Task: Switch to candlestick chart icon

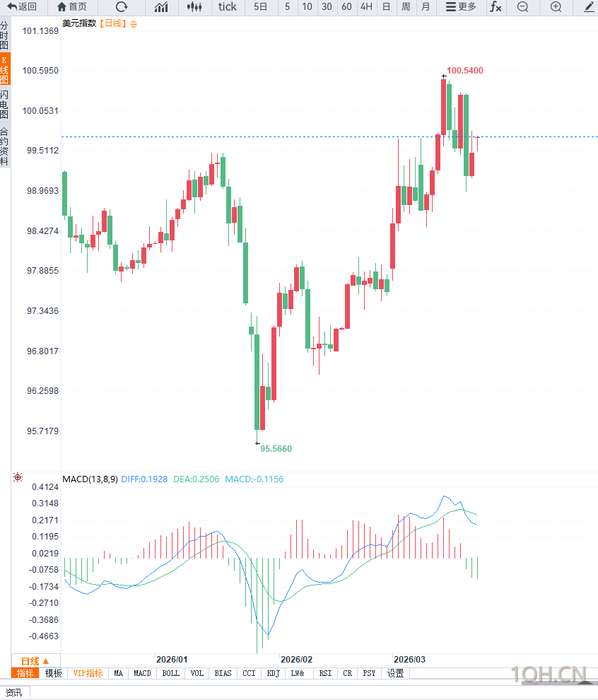Action: [x=194, y=7]
